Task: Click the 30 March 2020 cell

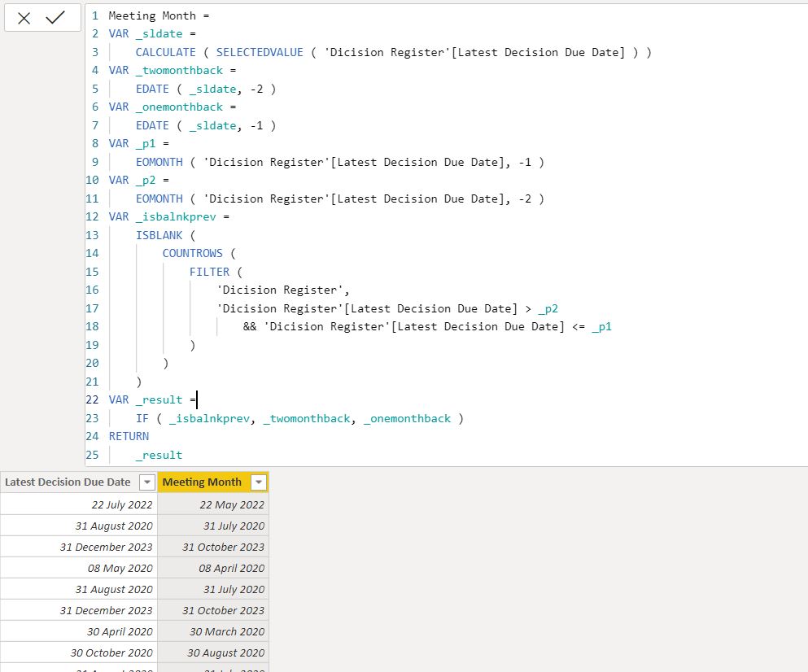Action: [213, 631]
